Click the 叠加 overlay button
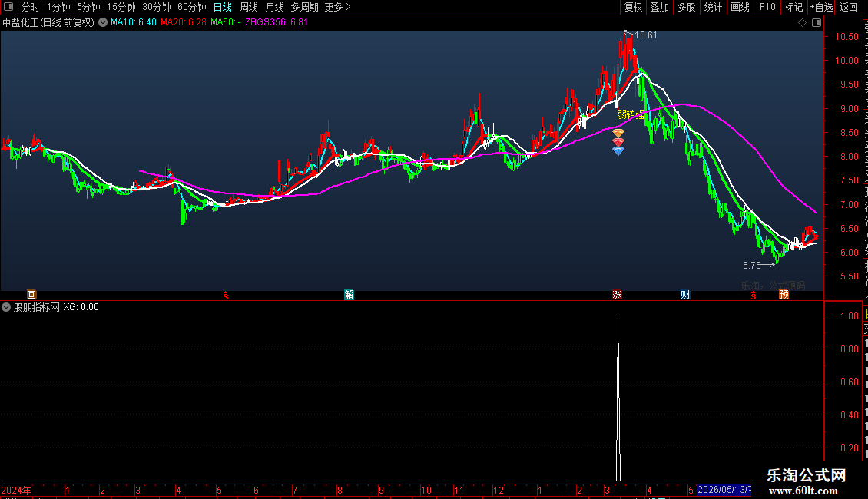 click(659, 7)
